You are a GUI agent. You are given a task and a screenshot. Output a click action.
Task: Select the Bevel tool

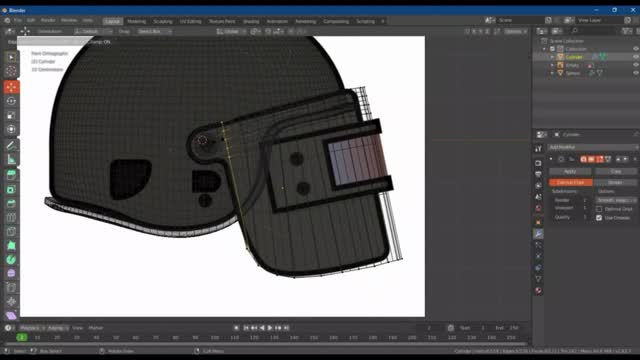[x=11, y=203]
